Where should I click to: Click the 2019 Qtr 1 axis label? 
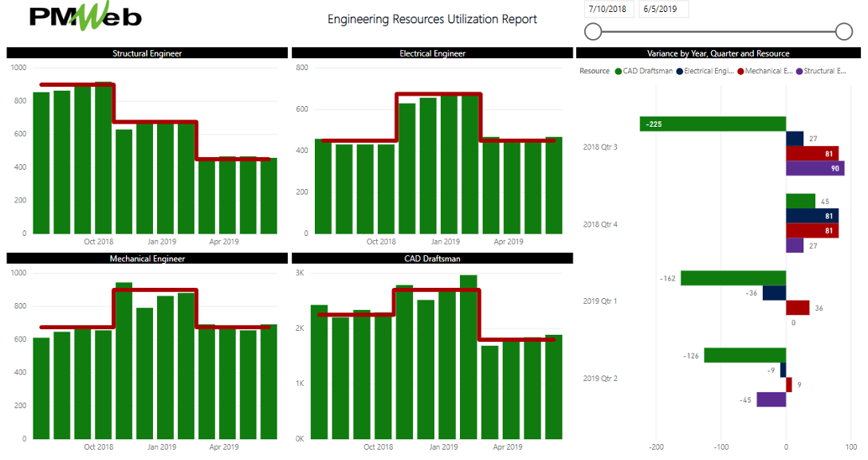600,301
